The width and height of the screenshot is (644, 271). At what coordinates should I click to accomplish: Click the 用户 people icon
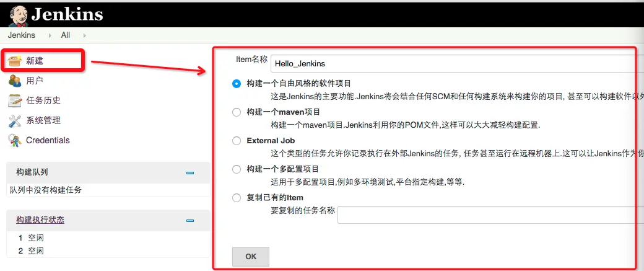[x=15, y=81]
